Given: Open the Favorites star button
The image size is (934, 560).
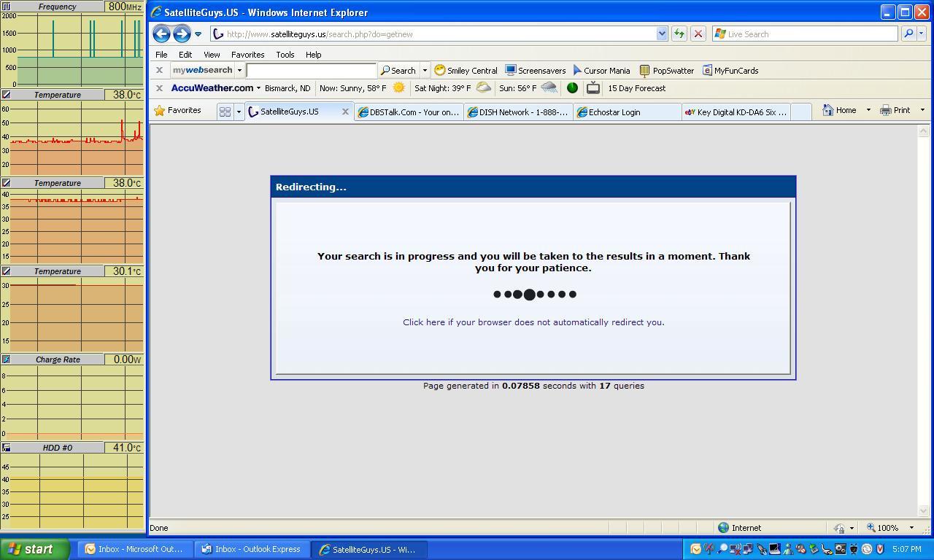Looking at the screenshot, I should point(177,111).
